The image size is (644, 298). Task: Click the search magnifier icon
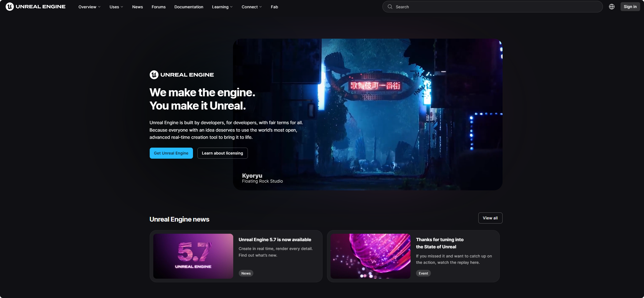point(390,7)
